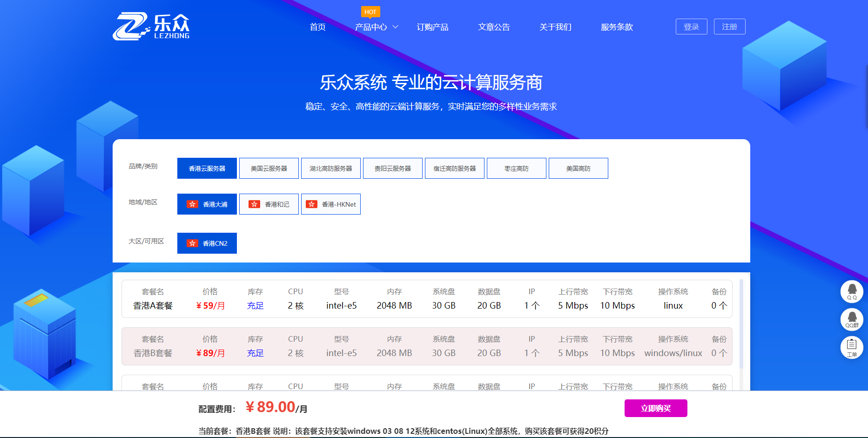The image size is (868, 438).
Task: Open the 工单 ticket icon
Action: (x=851, y=348)
